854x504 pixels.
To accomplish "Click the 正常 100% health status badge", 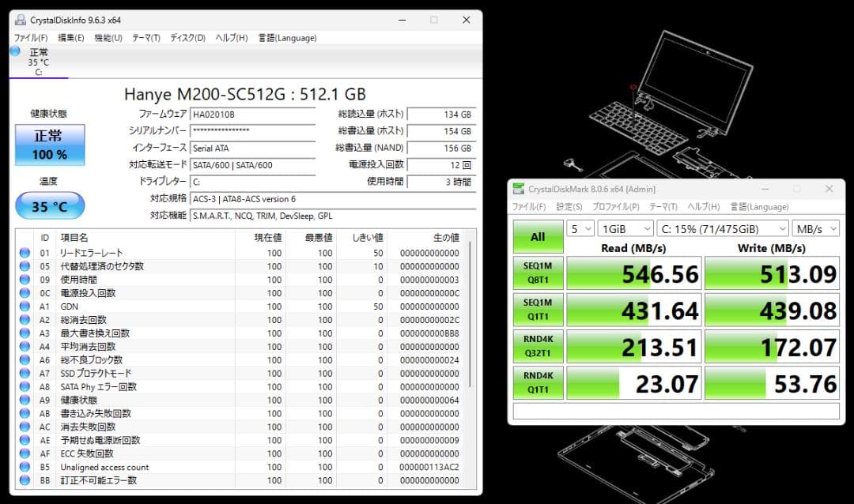I will 49,145.
